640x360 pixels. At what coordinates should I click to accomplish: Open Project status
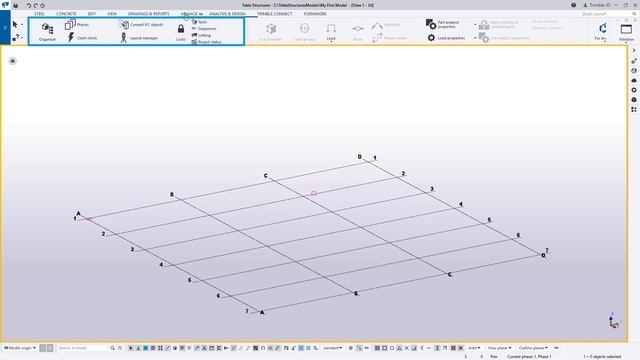point(206,42)
